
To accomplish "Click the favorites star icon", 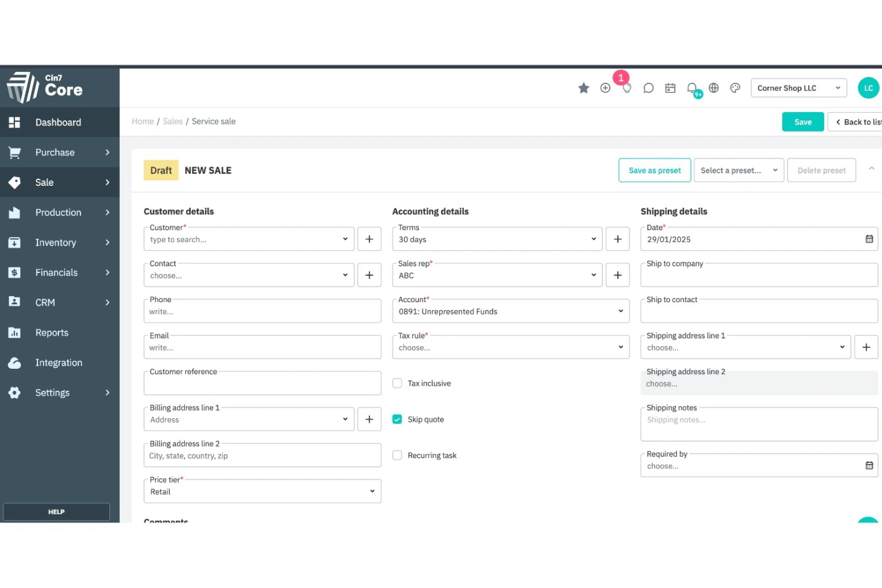I will tap(583, 88).
